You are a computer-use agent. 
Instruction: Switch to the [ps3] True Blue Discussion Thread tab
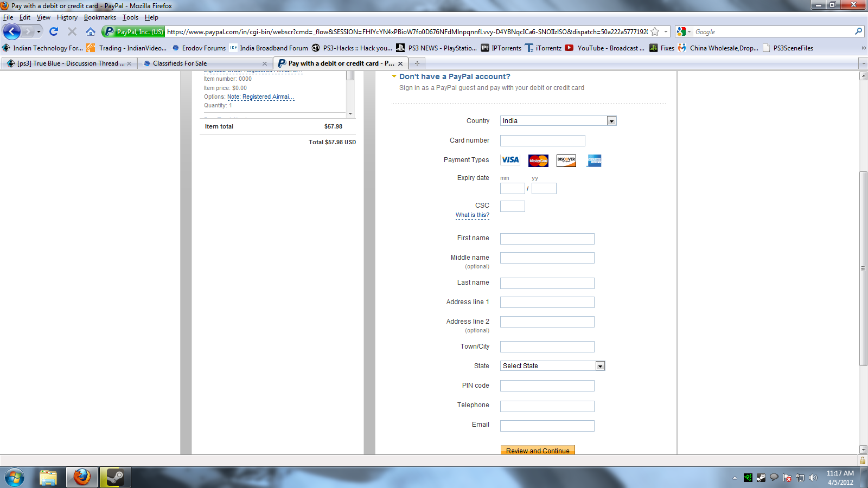click(69, 63)
